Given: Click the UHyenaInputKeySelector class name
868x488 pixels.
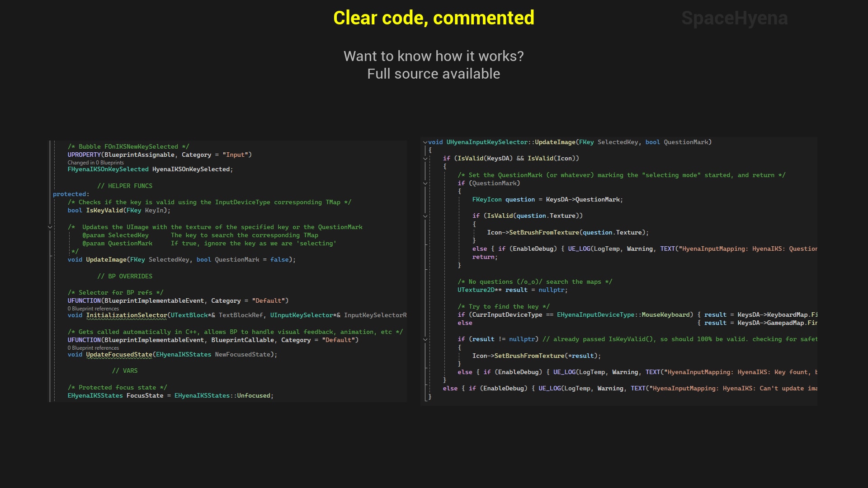Looking at the screenshot, I should coord(487,142).
